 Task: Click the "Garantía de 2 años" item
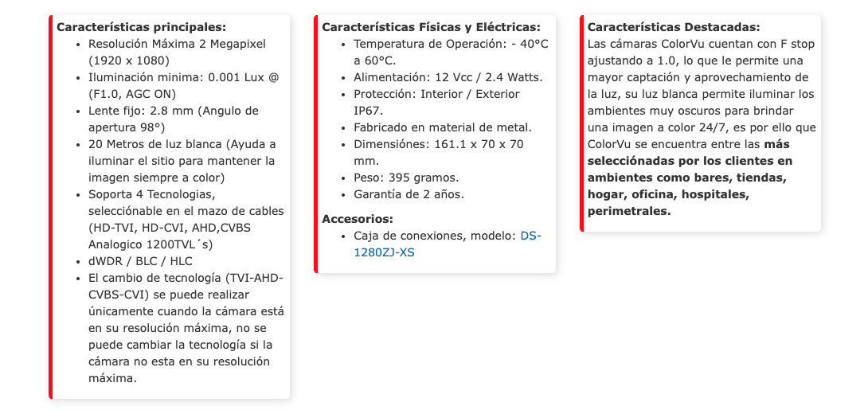tap(409, 194)
